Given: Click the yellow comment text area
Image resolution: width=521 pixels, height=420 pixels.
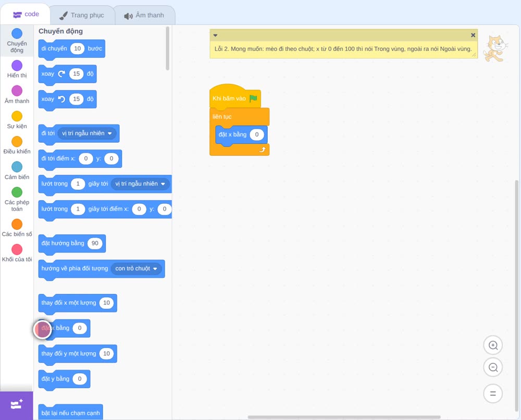Looking at the screenshot, I should pyautogui.click(x=343, y=49).
